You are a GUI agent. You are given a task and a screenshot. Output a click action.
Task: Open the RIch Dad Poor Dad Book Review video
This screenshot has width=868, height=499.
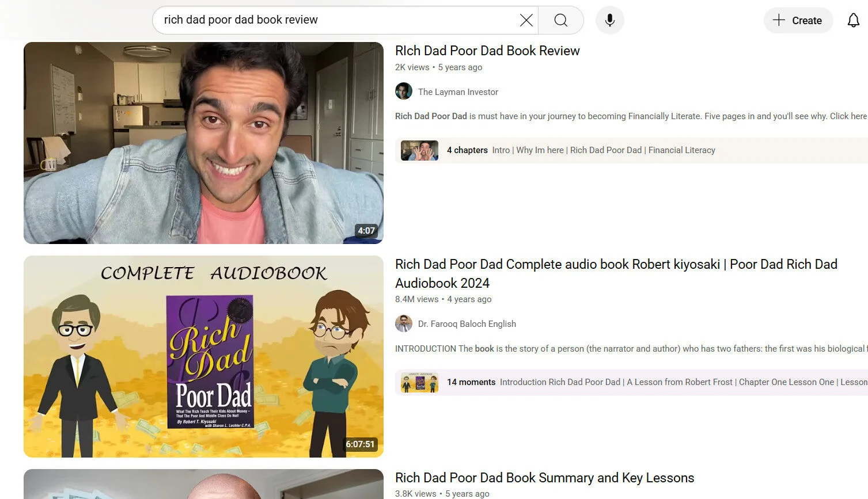pos(487,51)
